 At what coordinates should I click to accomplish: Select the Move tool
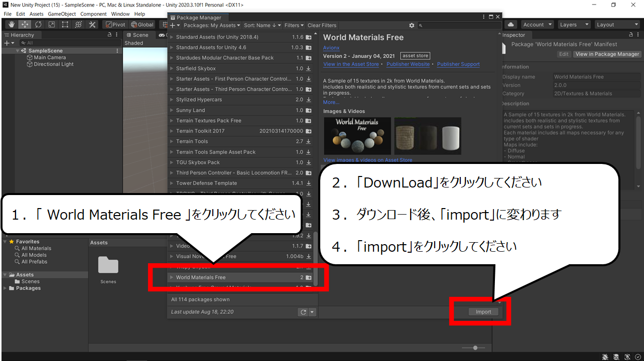(25, 25)
